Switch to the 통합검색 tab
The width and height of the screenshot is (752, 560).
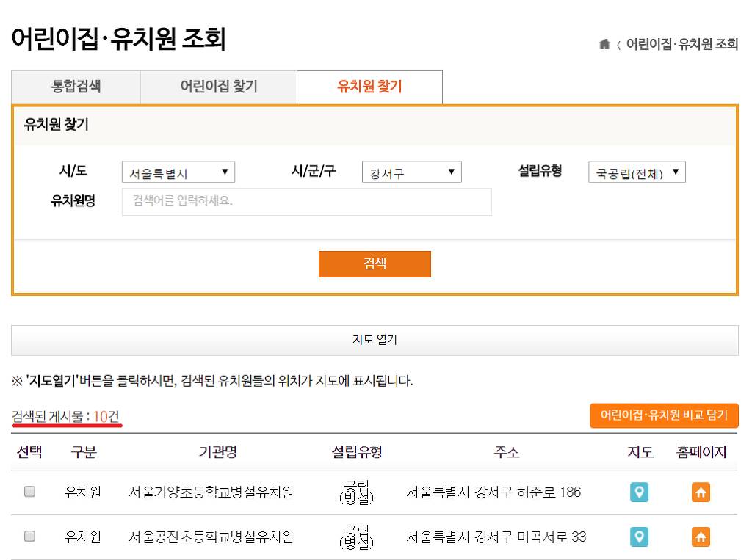74,87
